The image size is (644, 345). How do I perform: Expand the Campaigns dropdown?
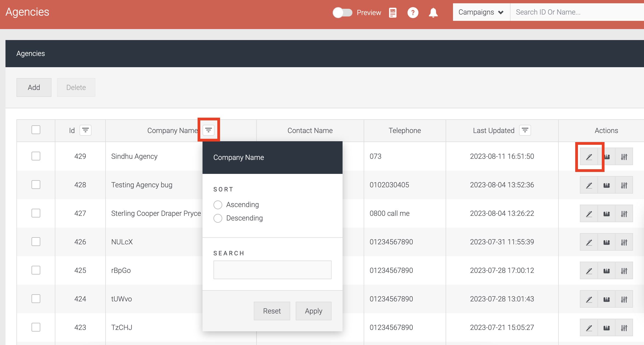[481, 12]
